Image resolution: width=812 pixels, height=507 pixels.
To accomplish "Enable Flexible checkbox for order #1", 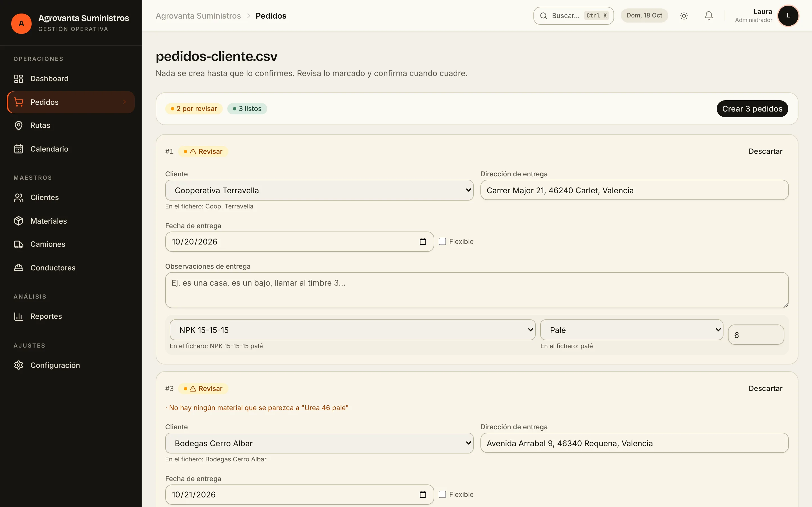I will pos(442,241).
